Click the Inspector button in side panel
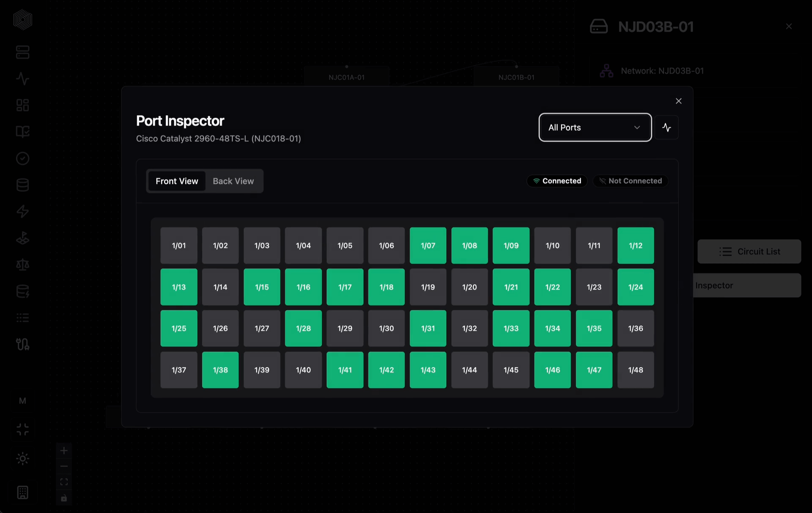Screen dimensions: 812x513 [746, 285]
